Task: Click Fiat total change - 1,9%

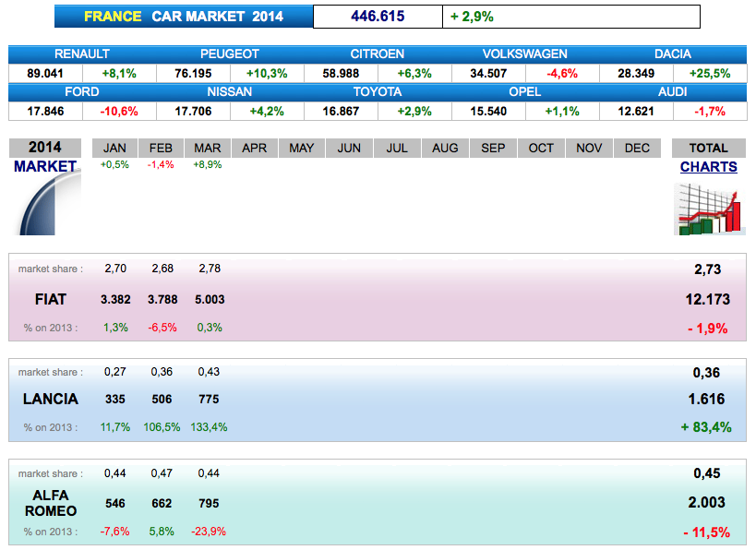Action: [x=708, y=329]
